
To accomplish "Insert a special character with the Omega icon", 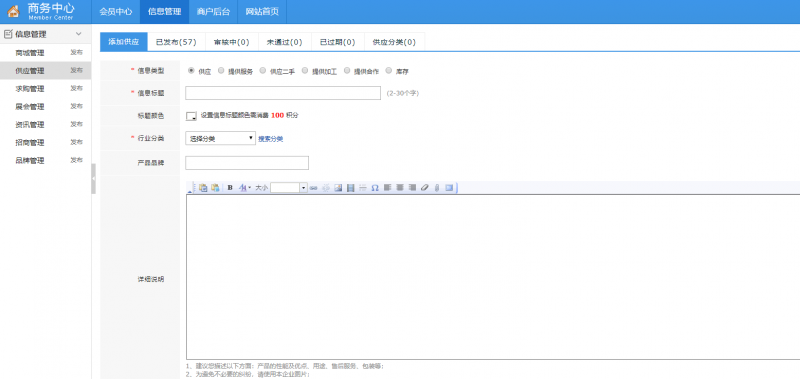I will coord(375,188).
